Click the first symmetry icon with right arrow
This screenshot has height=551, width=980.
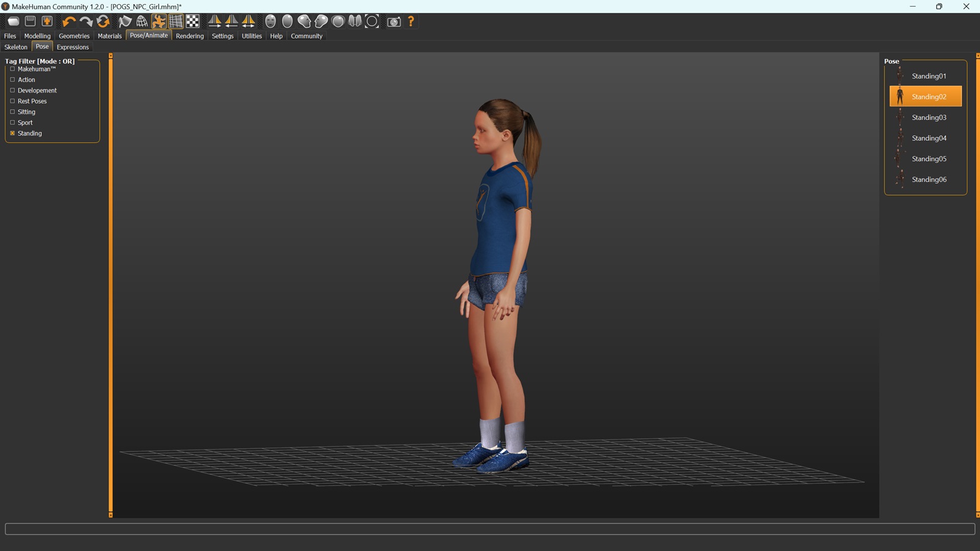[x=214, y=21]
